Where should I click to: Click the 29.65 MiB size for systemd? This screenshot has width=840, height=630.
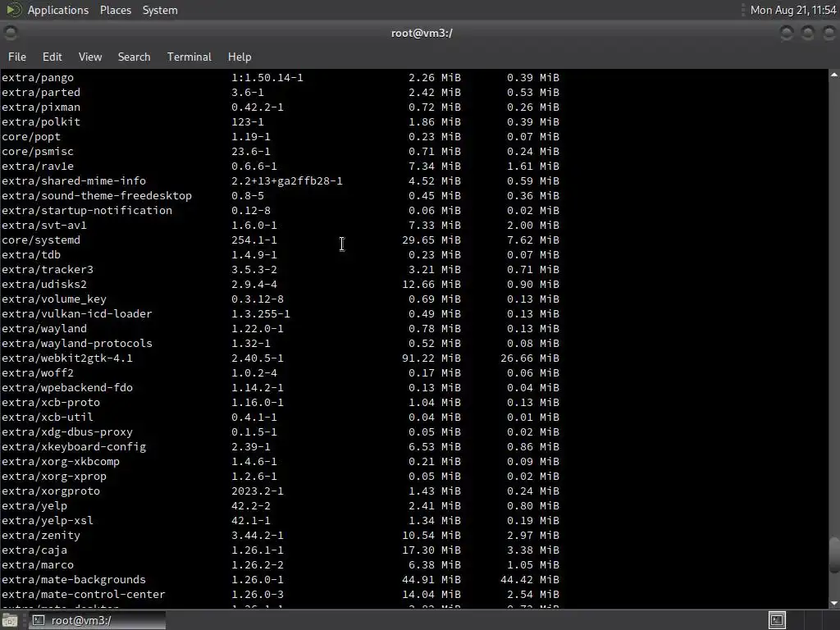(431, 240)
